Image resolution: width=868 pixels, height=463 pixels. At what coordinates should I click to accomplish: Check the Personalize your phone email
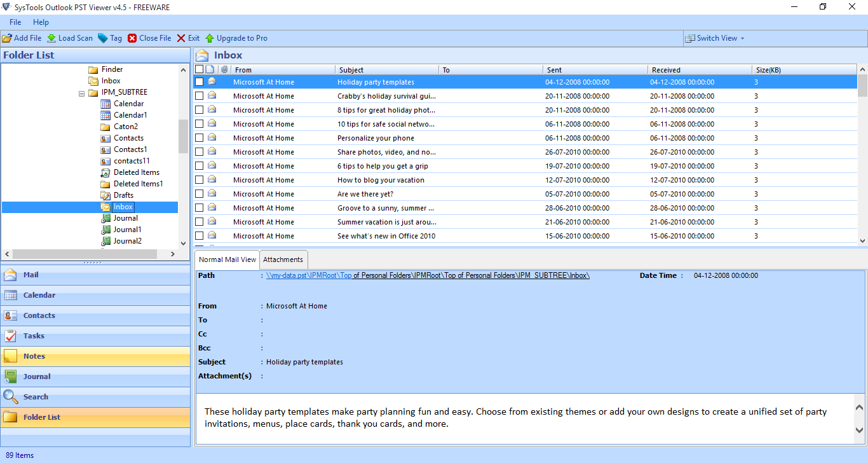(199, 138)
